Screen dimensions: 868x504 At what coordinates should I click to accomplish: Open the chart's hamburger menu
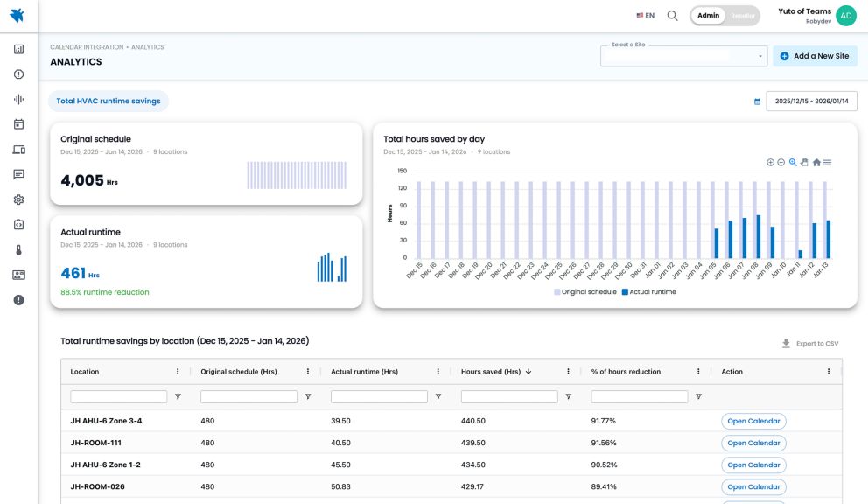click(828, 163)
